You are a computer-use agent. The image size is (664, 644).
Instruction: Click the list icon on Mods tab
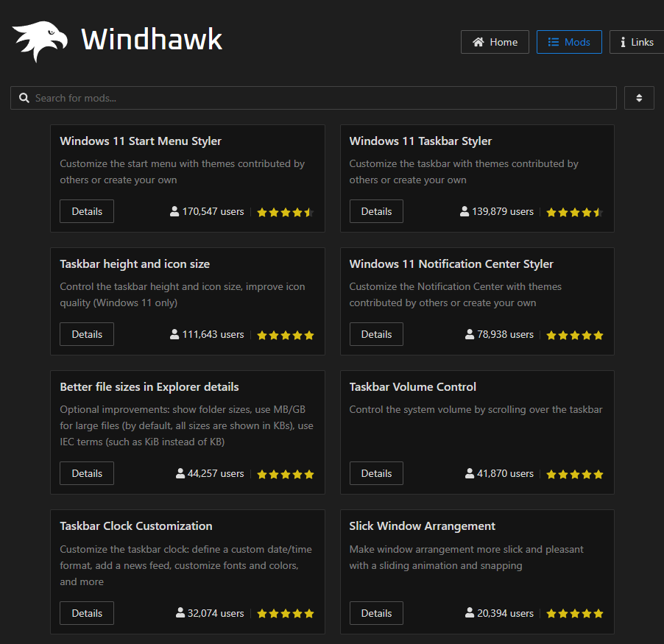coord(553,42)
